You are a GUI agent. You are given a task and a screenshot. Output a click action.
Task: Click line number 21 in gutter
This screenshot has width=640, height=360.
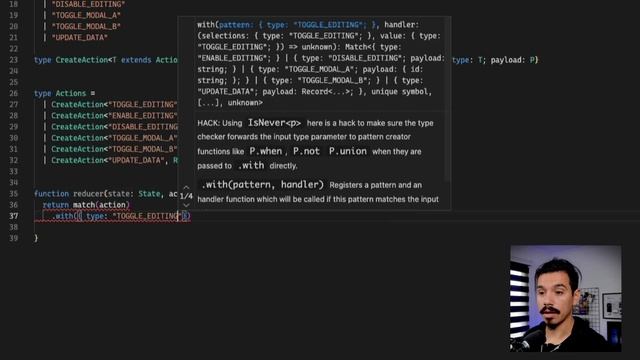pos(14,38)
